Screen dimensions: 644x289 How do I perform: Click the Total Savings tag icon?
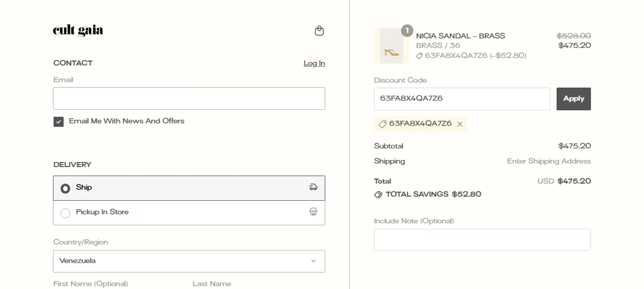click(x=378, y=195)
